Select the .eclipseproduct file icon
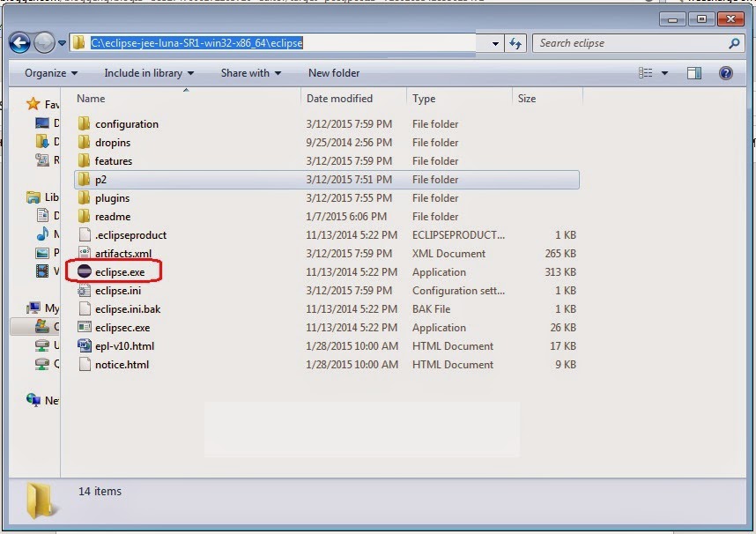The width and height of the screenshot is (756, 534). [85, 234]
